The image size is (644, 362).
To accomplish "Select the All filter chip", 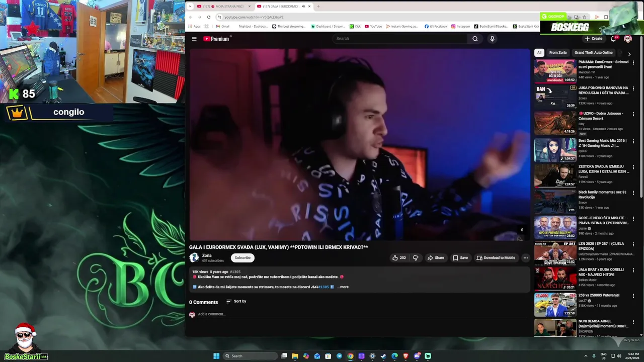I will 539,52.
